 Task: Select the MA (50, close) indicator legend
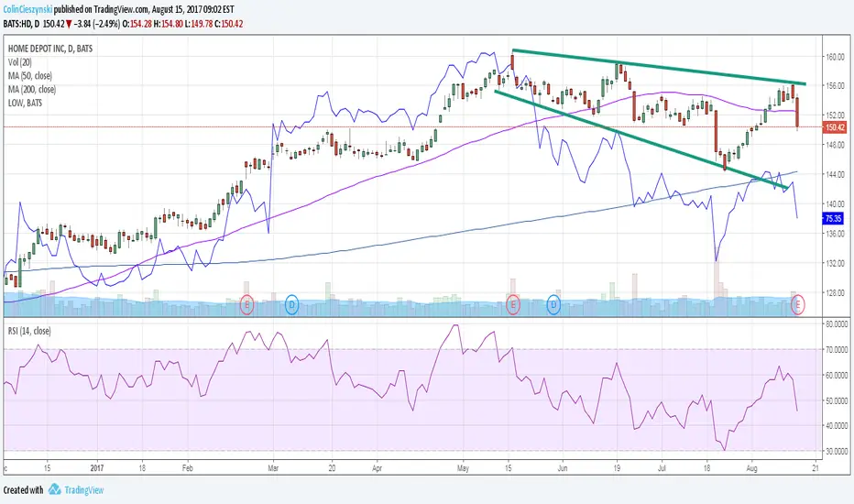(x=30, y=76)
